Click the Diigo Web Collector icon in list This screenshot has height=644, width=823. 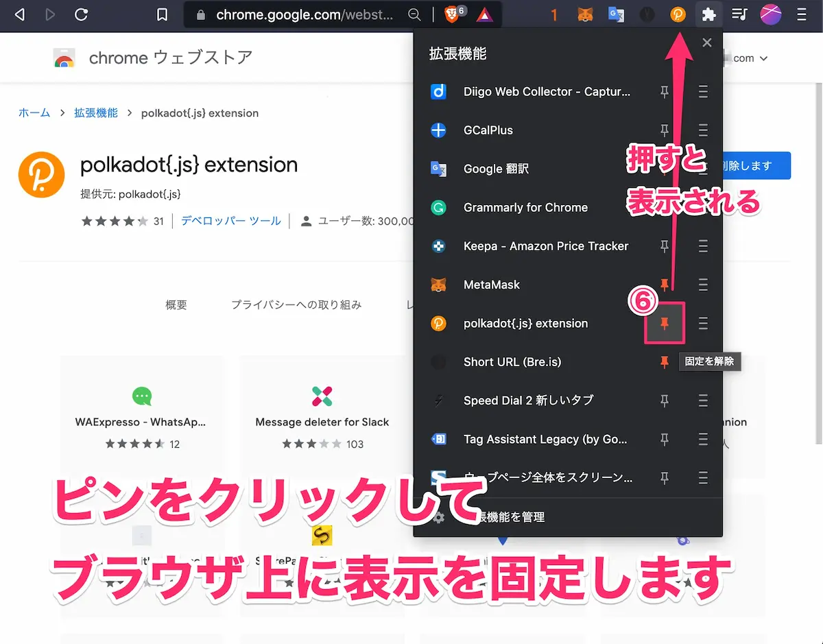[438, 91]
